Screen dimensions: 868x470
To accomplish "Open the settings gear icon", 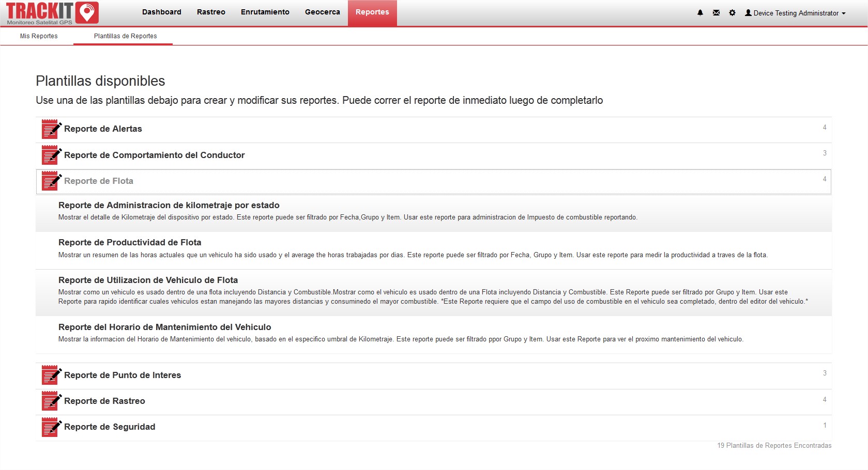I will 732,13.
